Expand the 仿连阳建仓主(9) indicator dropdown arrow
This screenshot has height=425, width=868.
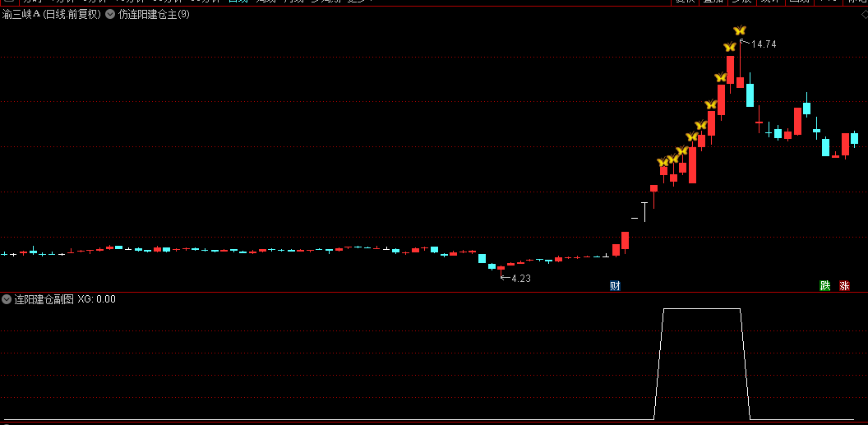[x=110, y=15]
